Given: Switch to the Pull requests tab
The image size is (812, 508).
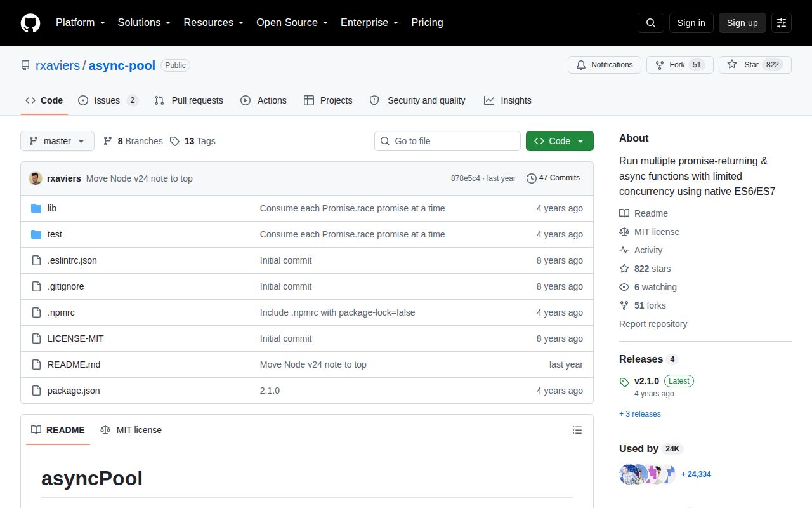Looking at the screenshot, I should pos(188,100).
